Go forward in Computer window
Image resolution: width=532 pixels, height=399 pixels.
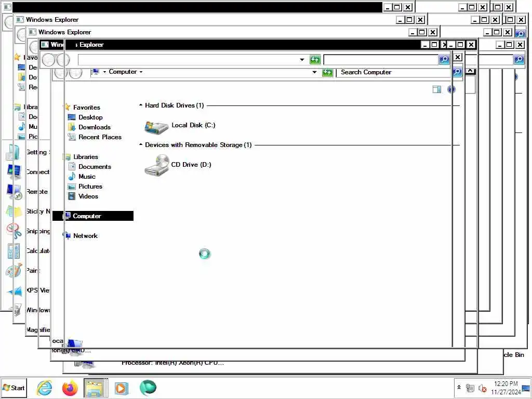click(x=76, y=73)
